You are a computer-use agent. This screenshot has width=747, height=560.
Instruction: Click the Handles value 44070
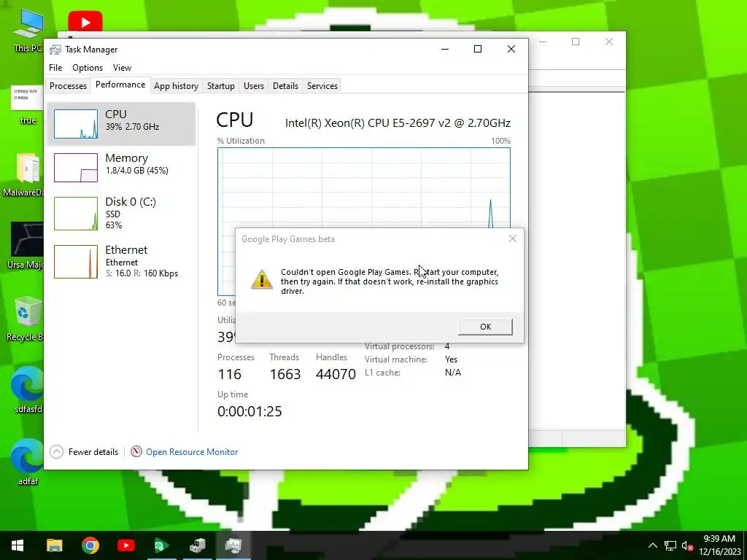pos(336,374)
